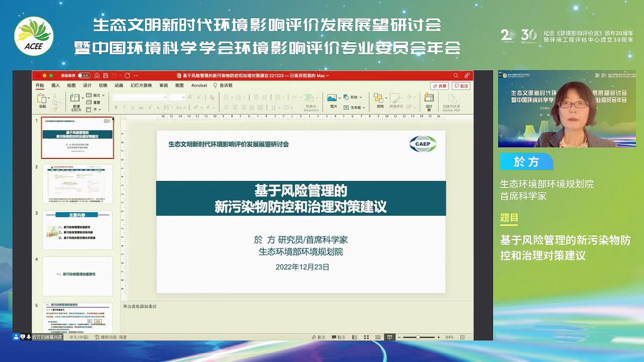Click the zoom slider handle
644x362 pixels.
coord(418,337)
